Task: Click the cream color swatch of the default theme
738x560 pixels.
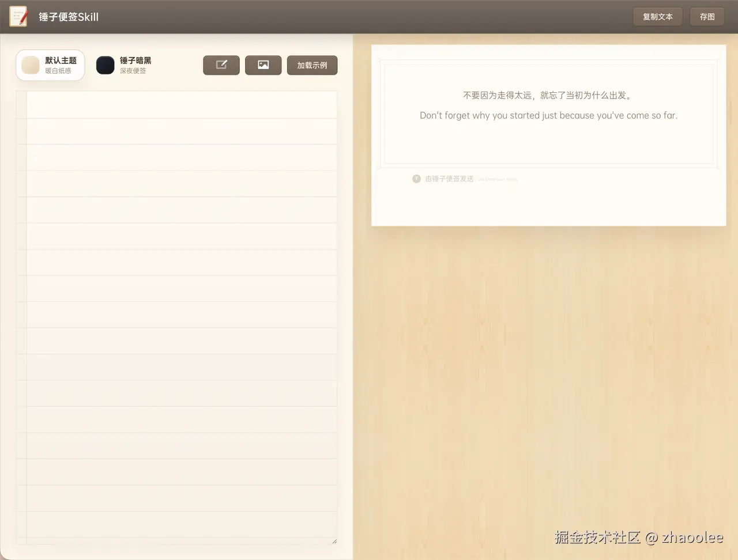Action: 29,65
